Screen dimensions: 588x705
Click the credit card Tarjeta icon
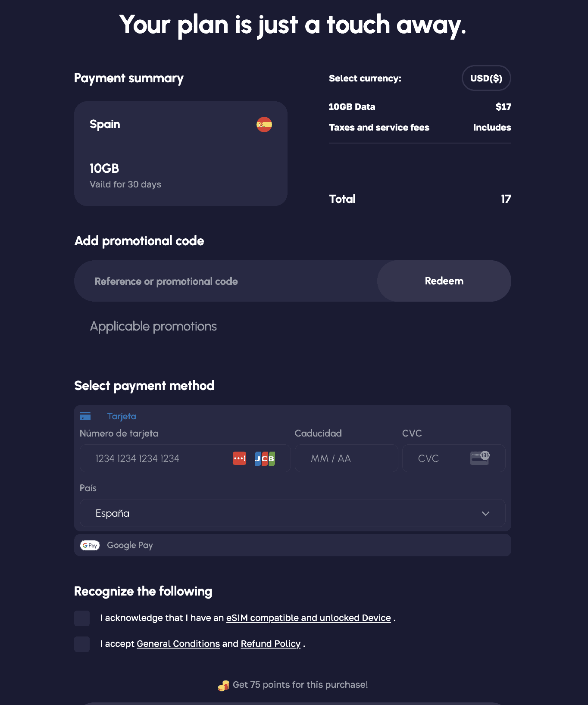pos(85,416)
